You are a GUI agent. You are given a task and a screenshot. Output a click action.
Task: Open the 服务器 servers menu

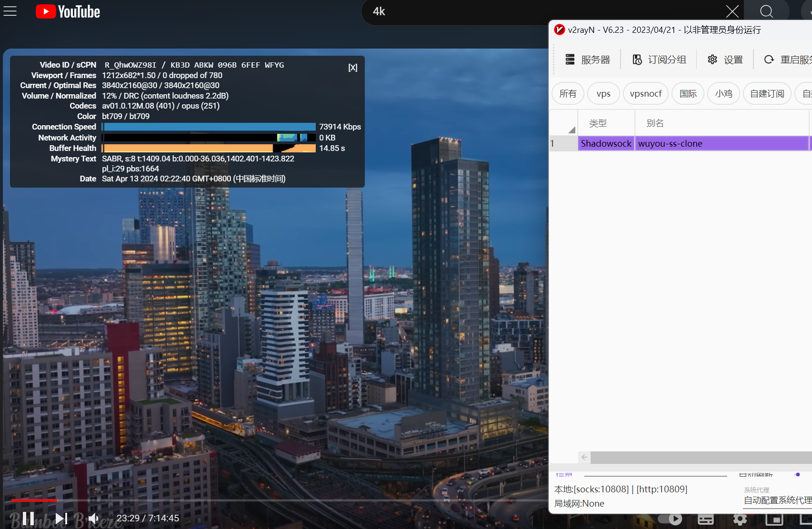point(588,60)
